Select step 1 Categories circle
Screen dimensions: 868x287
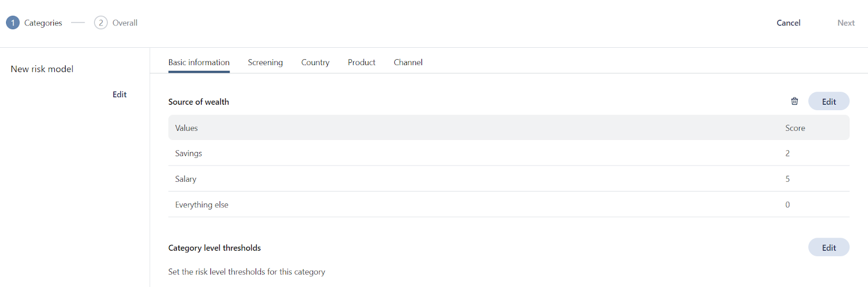click(x=13, y=23)
